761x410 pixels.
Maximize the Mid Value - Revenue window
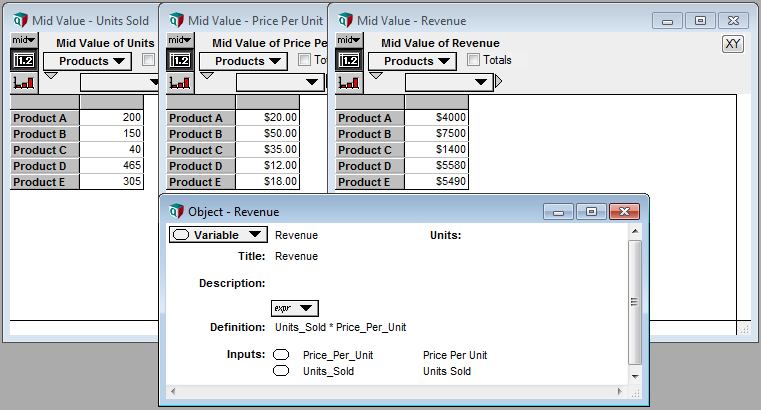[x=700, y=21]
